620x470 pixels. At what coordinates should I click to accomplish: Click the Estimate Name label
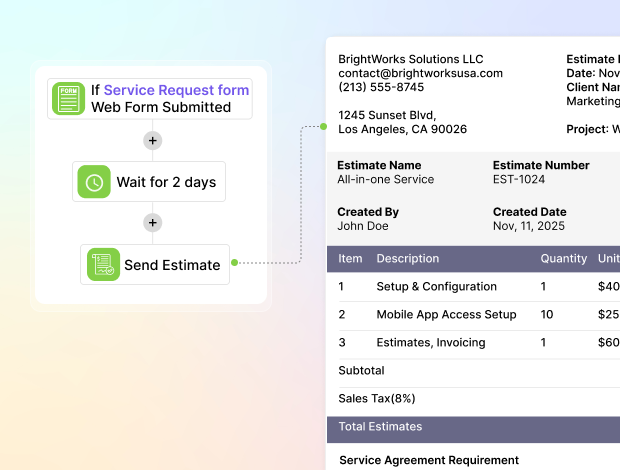pos(379,165)
